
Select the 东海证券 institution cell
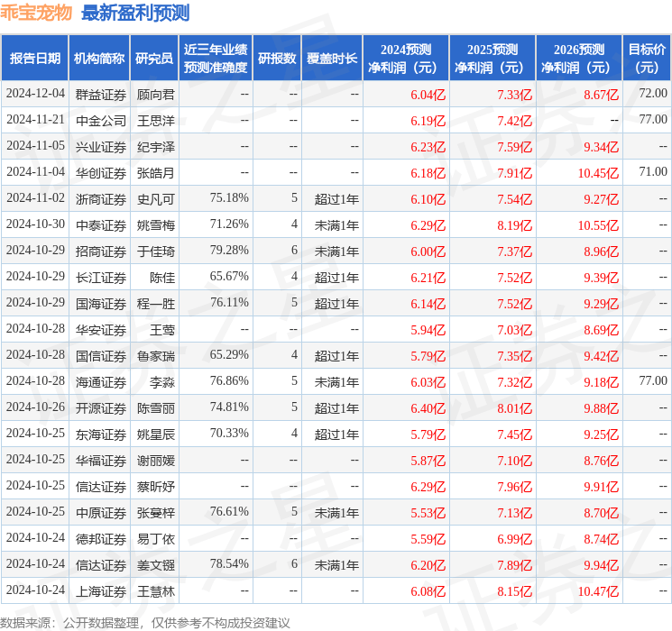(x=101, y=434)
